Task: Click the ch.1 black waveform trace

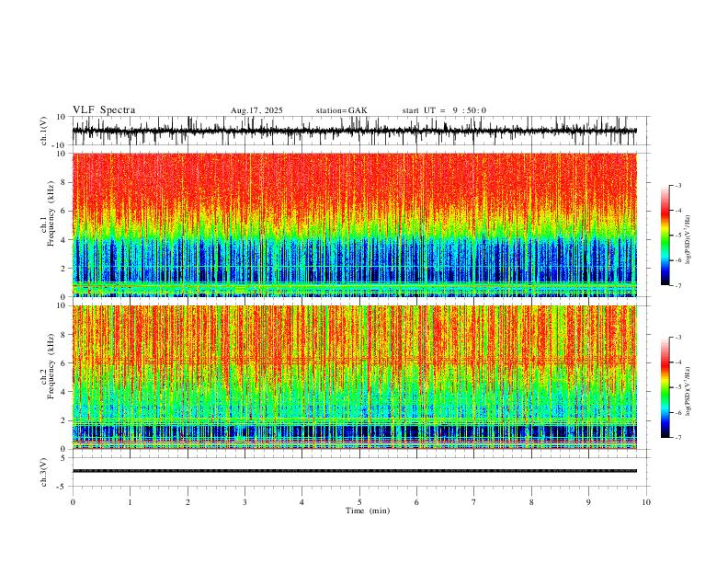Action: pos(355,131)
